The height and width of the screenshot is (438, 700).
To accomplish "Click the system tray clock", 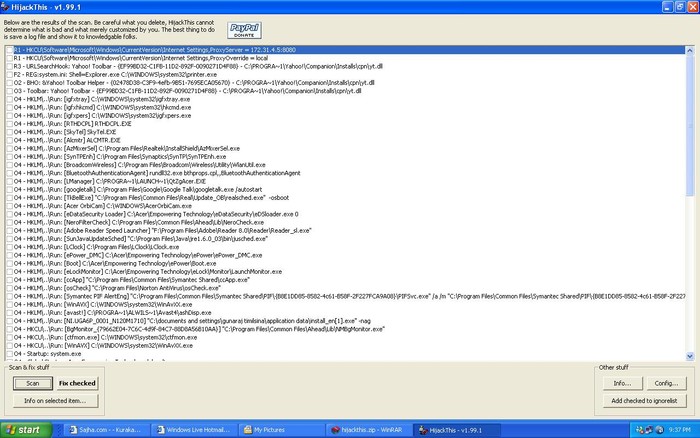I will point(682,429).
